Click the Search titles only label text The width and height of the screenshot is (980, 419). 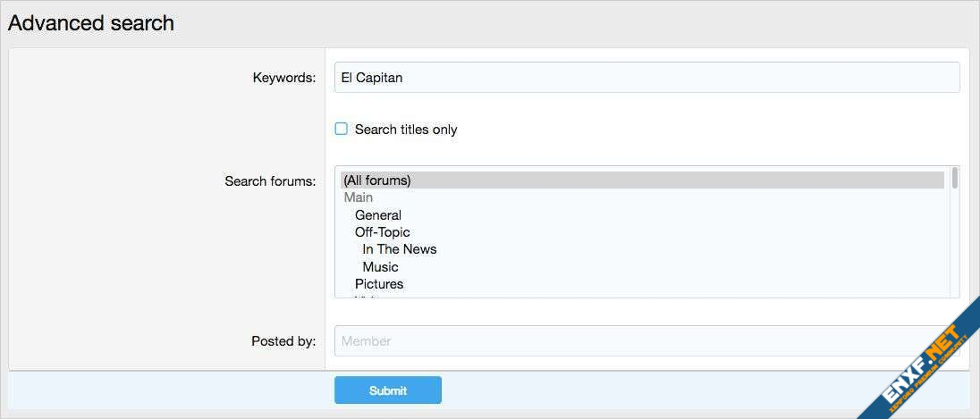(406, 130)
